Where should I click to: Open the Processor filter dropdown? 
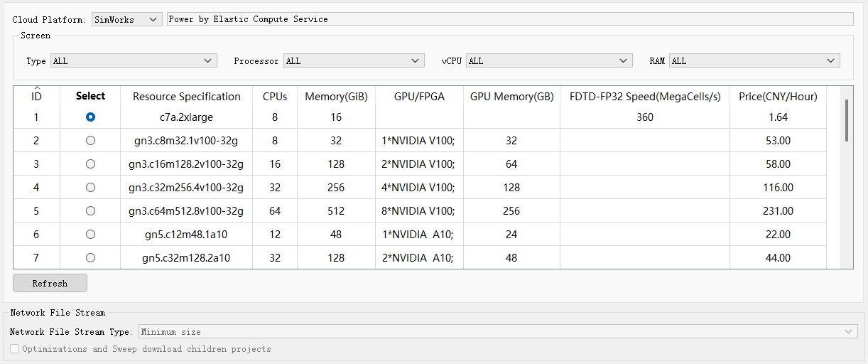click(x=353, y=61)
